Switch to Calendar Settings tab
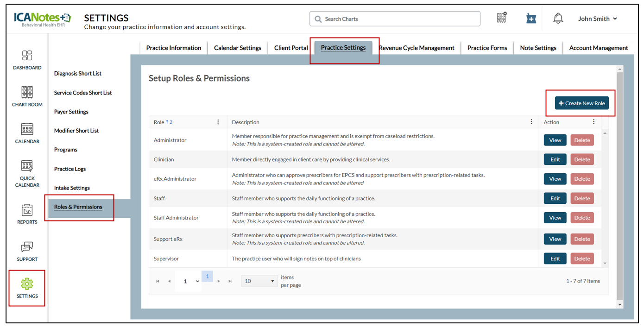 click(x=237, y=48)
